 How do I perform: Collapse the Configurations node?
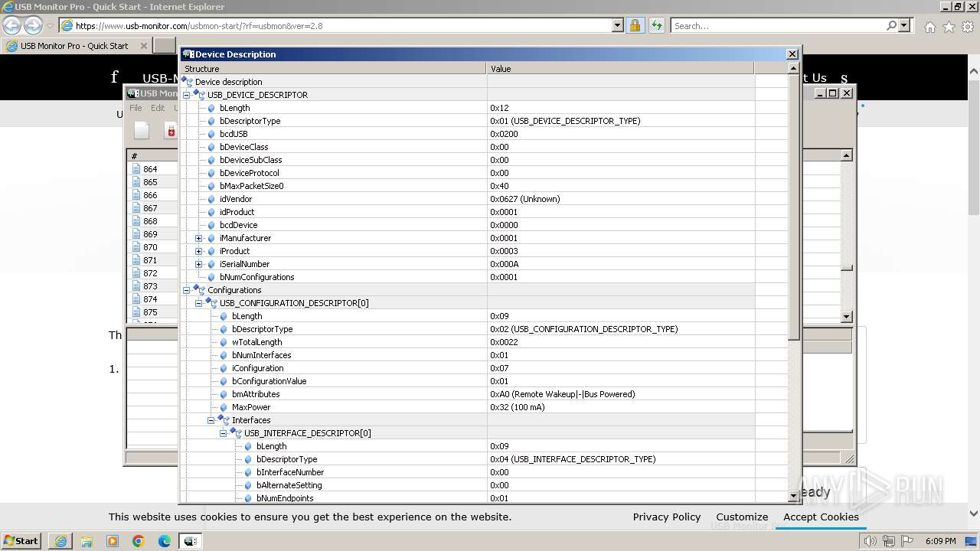pos(186,290)
